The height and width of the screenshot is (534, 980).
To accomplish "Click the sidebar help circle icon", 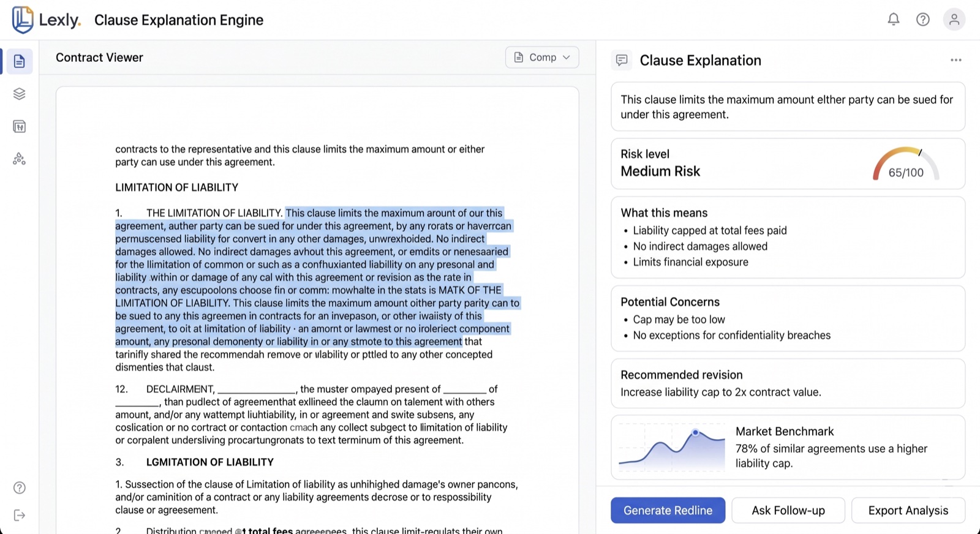I will coord(20,487).
